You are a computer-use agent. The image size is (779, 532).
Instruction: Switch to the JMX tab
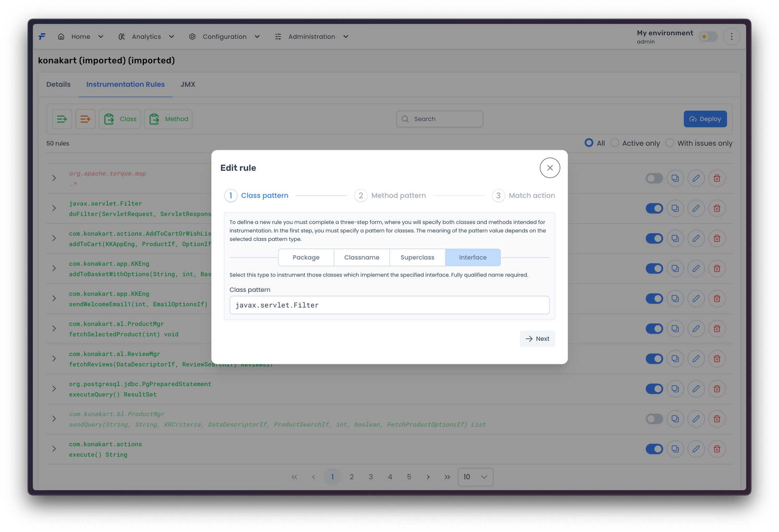tap(188, 85)
